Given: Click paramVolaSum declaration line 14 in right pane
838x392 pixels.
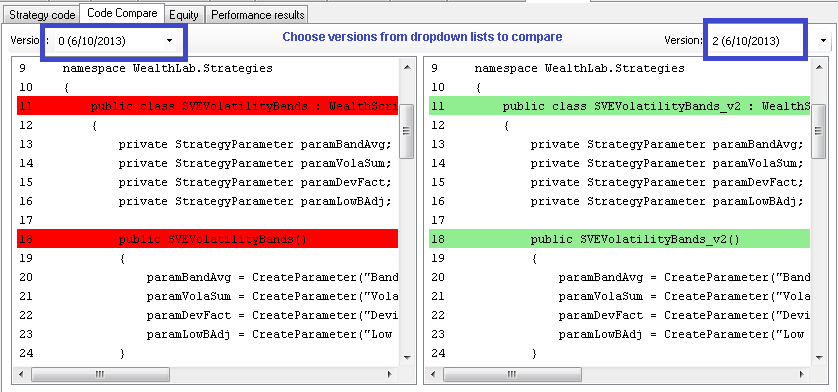Looking at the screenshot, I should tap(668, 163).
